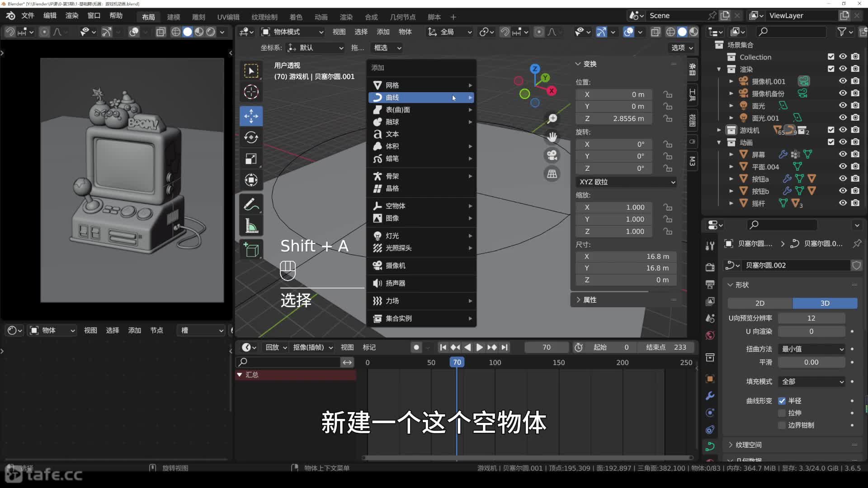Select the Measure tool
Image resolution: width=868 pixels, height=488 pixels.
[x=251, y=225]
